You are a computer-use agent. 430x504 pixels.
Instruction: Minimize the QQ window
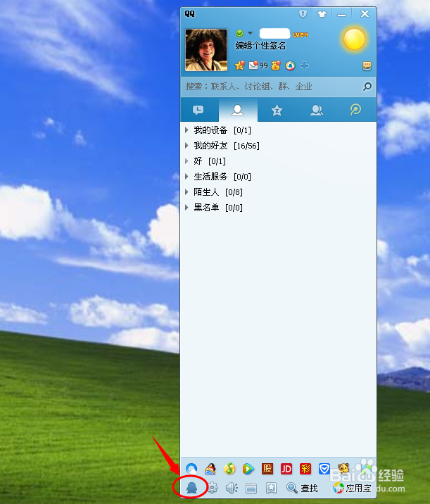(341, 14)
